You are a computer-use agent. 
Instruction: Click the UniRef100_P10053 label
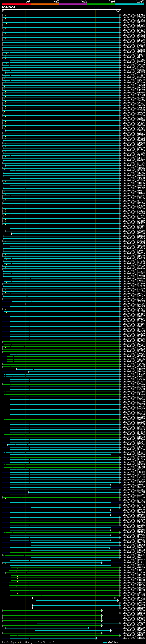pyautogui.click(x=133, y=553)
